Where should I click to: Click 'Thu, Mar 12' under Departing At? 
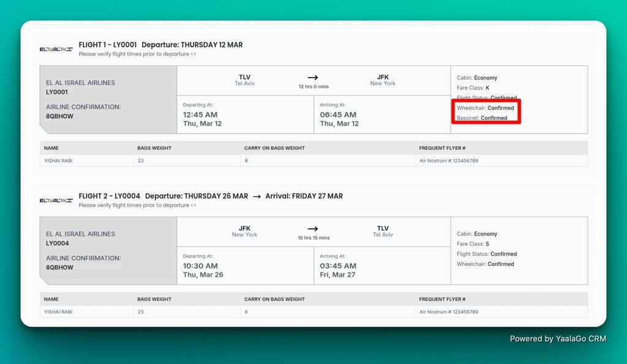point(202,124)
